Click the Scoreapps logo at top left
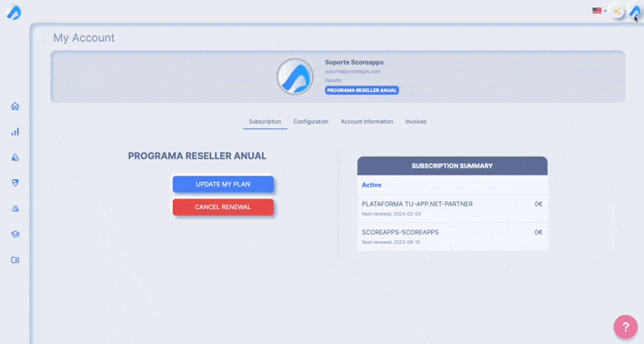Screen dimensions: 644x344 [x=14, y=13]
